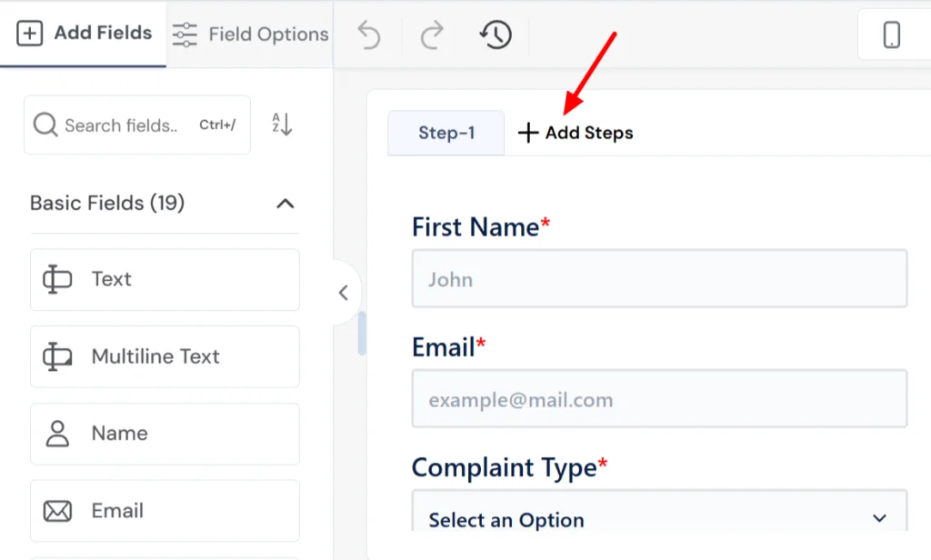
Task: Click the Multiline Text field icon
Action: coord(57,356)
